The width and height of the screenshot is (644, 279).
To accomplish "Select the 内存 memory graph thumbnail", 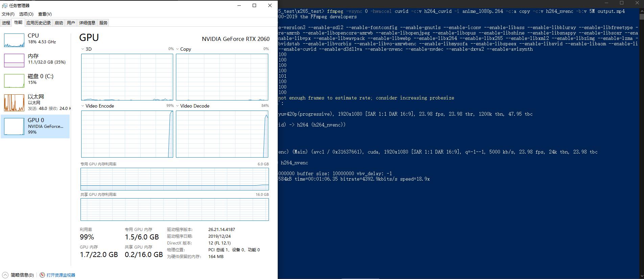I will pyautogui.click(x=14, y=61).
